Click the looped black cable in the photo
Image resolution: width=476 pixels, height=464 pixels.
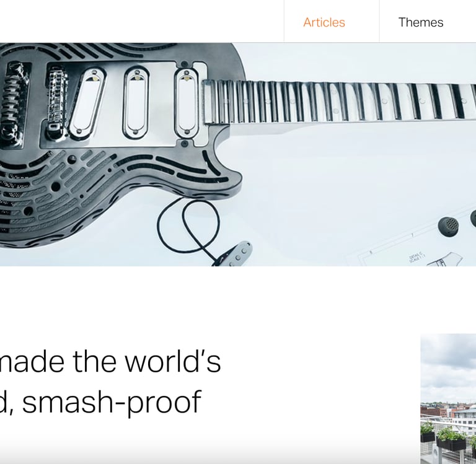tap(188, 226)
